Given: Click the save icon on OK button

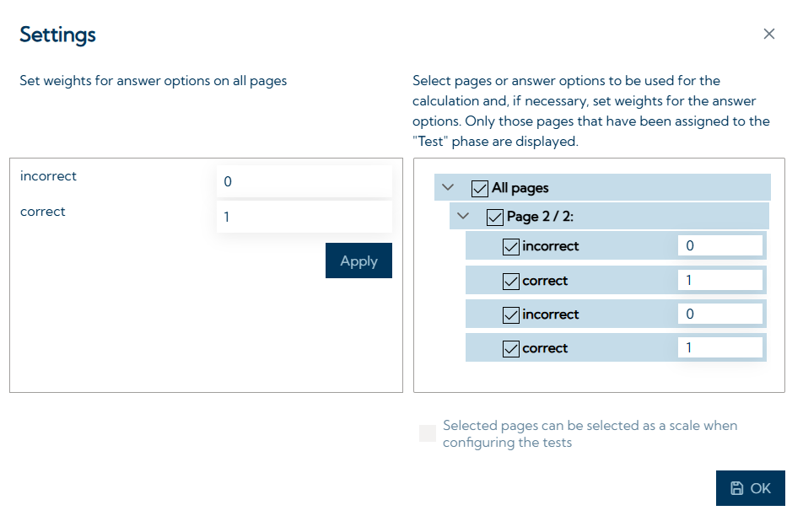Looking at the screenshot, I should (x=736, y=488).
